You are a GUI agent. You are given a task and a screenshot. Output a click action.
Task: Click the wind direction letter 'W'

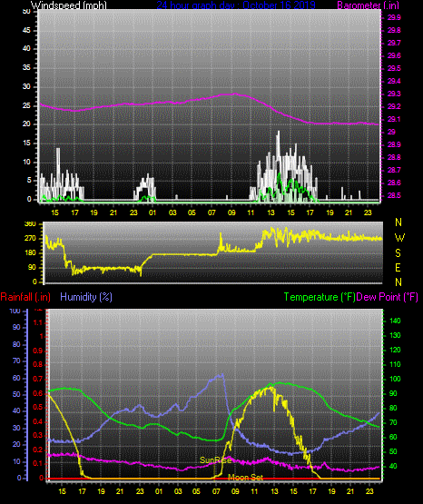[x=399, y=238]
